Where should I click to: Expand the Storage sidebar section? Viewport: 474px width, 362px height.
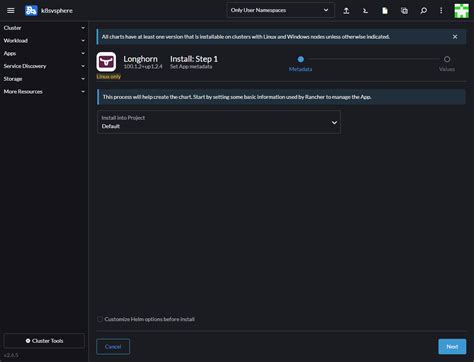point(44,79)
